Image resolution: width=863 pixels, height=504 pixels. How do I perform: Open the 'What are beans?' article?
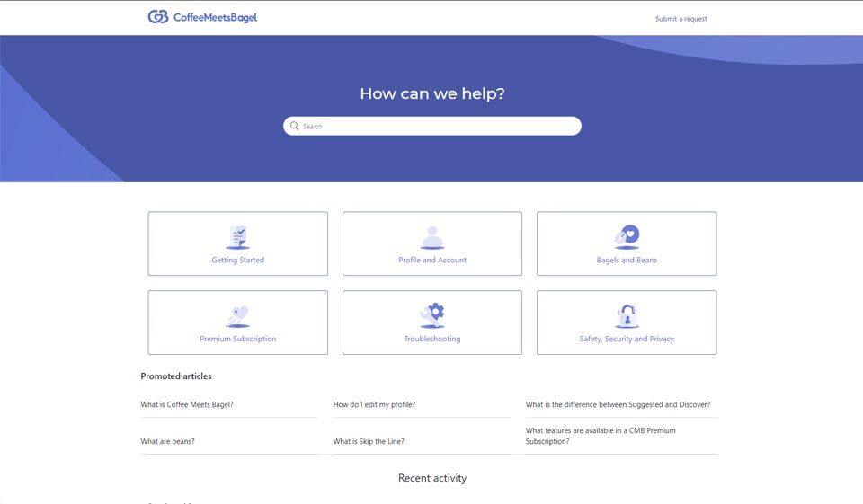pyautogui.click(x=168, y=442)
